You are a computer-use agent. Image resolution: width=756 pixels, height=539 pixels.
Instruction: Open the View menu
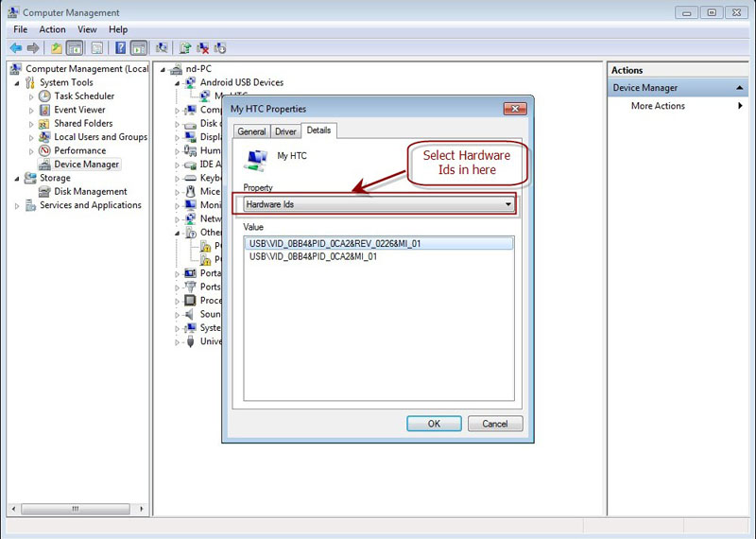coord(87,29)
